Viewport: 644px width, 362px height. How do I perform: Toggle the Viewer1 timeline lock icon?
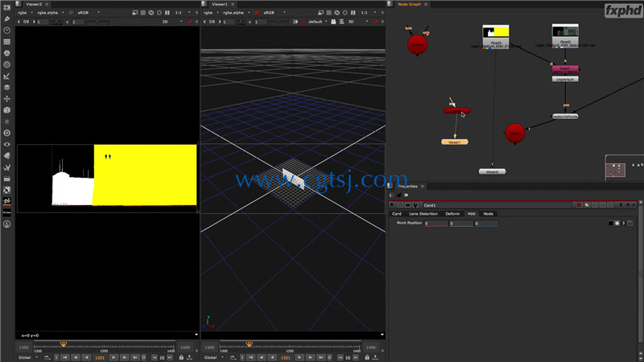point(367,357)
